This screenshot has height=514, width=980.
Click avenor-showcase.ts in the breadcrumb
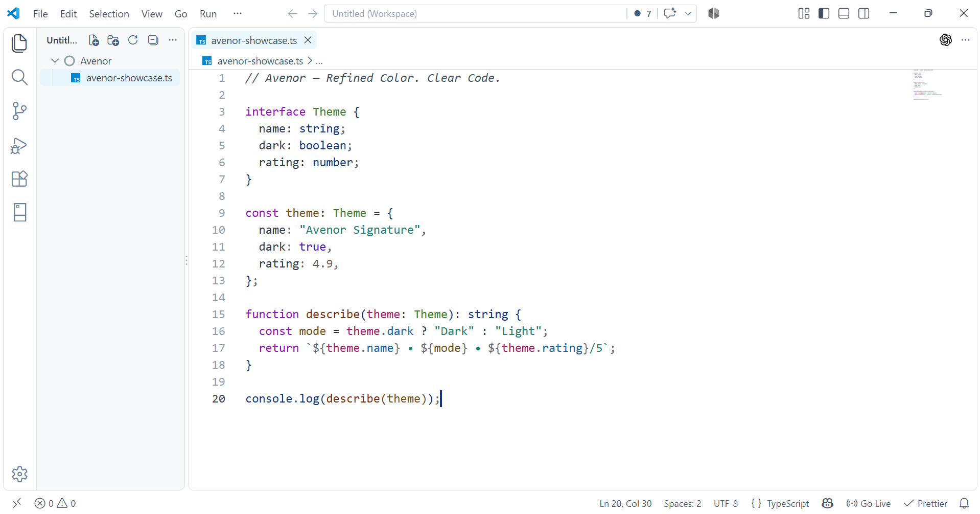[260, 61]
